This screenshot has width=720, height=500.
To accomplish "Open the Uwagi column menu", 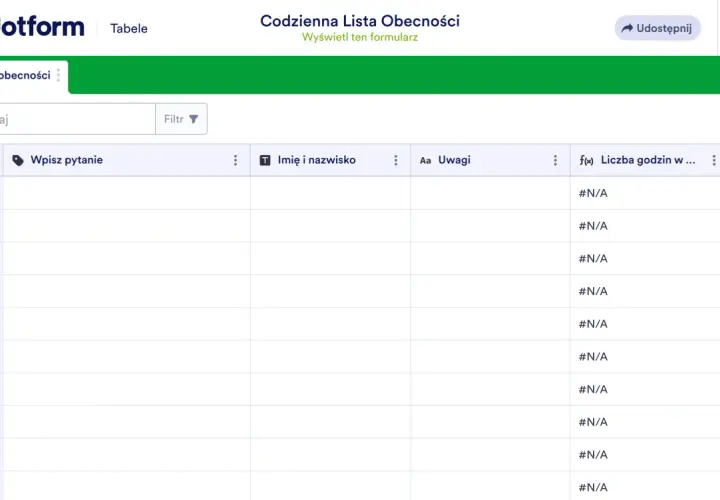I will pos(556,160).
